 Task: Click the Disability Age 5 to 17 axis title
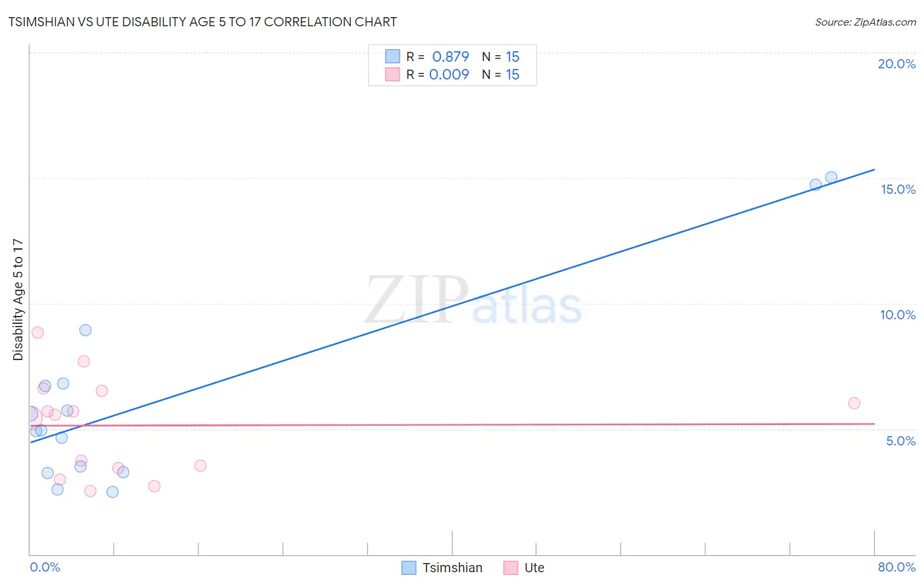click(x=18, y=300)
